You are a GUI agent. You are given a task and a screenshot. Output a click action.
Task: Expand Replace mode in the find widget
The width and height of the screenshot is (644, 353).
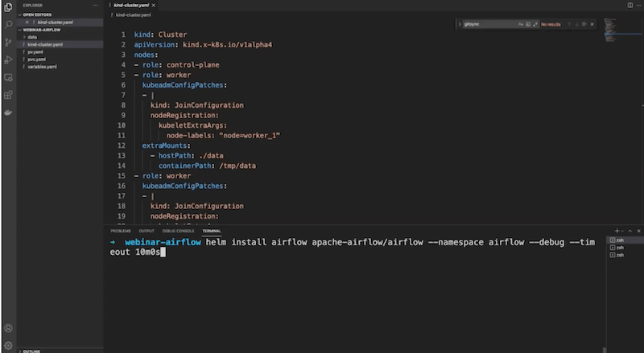[x=459, y=25]
